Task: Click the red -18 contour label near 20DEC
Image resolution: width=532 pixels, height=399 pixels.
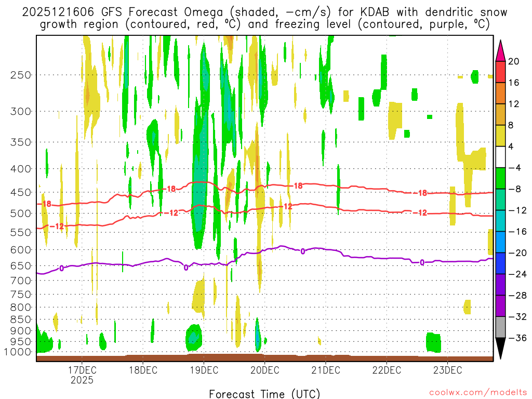Action: coord(296,186)
